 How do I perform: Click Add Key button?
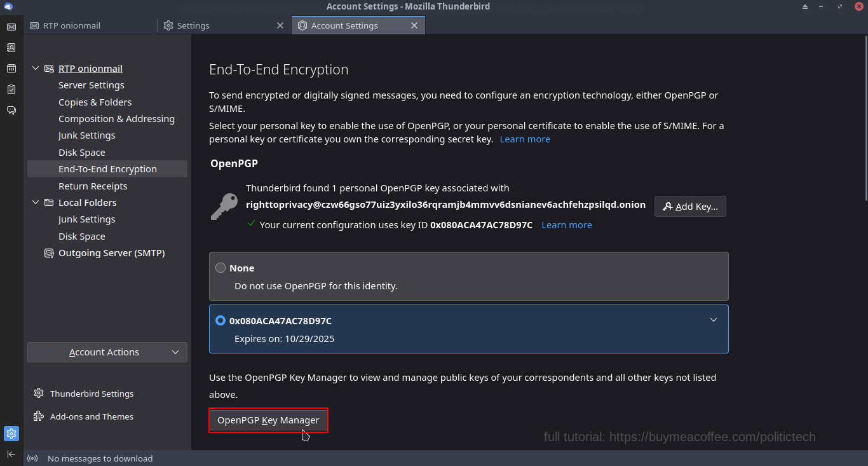[690, 206]
